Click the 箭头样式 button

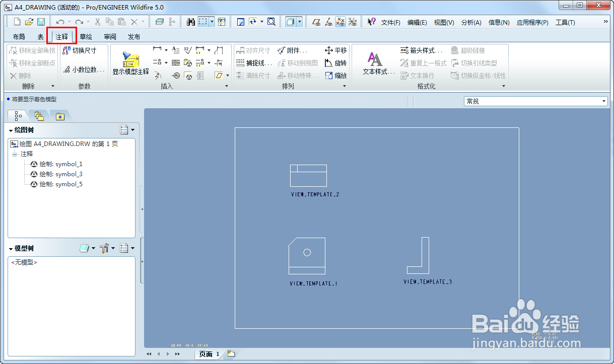[421, 50]
